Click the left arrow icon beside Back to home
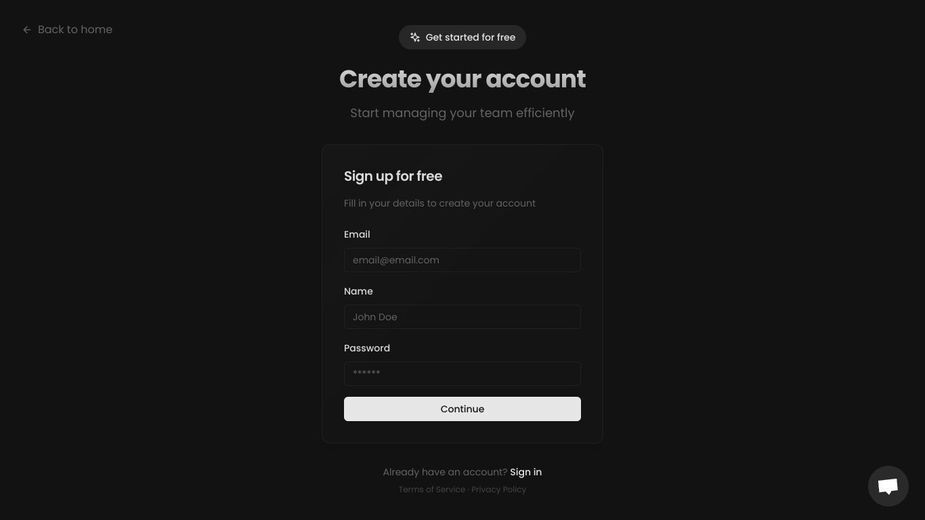The width and height of the screenshot is (925, 520). point(27,30)
